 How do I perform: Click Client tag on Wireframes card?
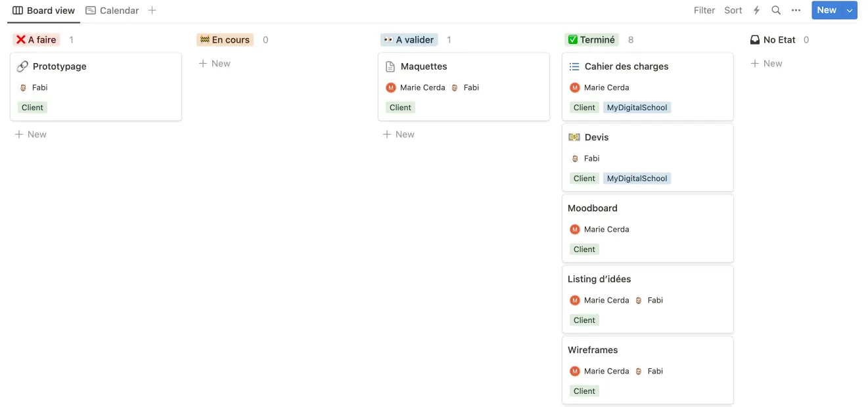coord(584,391)
